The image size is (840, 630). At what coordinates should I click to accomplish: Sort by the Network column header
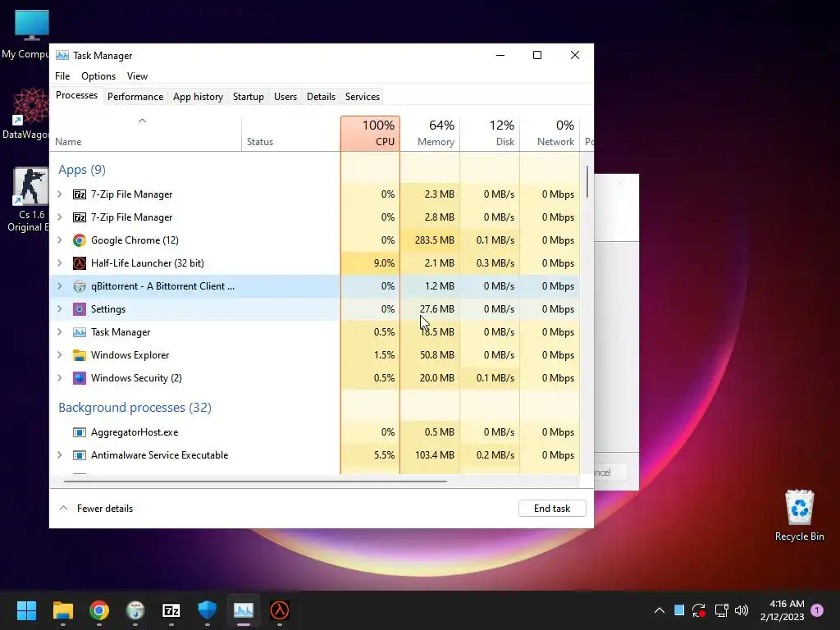[550, 134]
